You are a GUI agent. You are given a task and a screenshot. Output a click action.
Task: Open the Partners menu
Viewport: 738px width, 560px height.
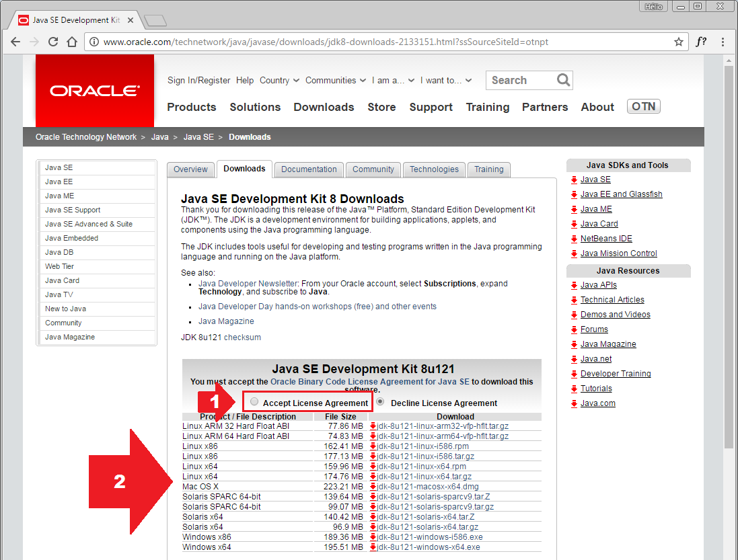(x=544, y=107)
